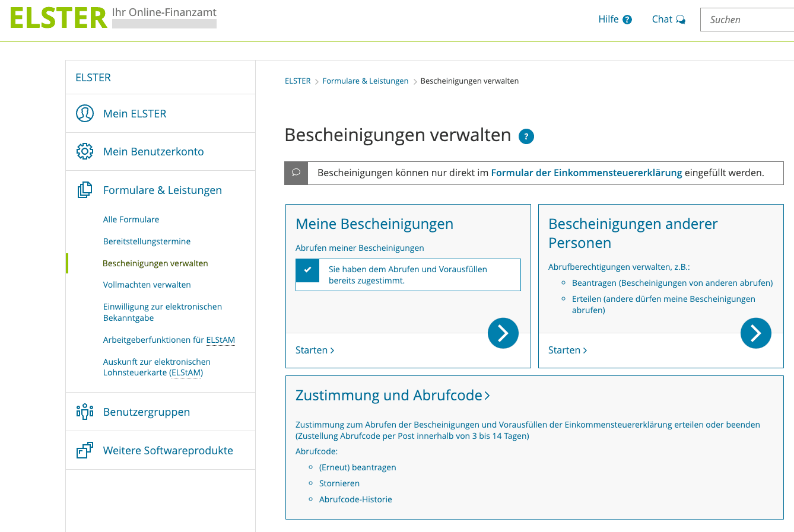Select Bescheinigungen verwalten in sidebar
Image resolution: width=794 pixels, height=532 pixels.
click(x=155, y=263)
